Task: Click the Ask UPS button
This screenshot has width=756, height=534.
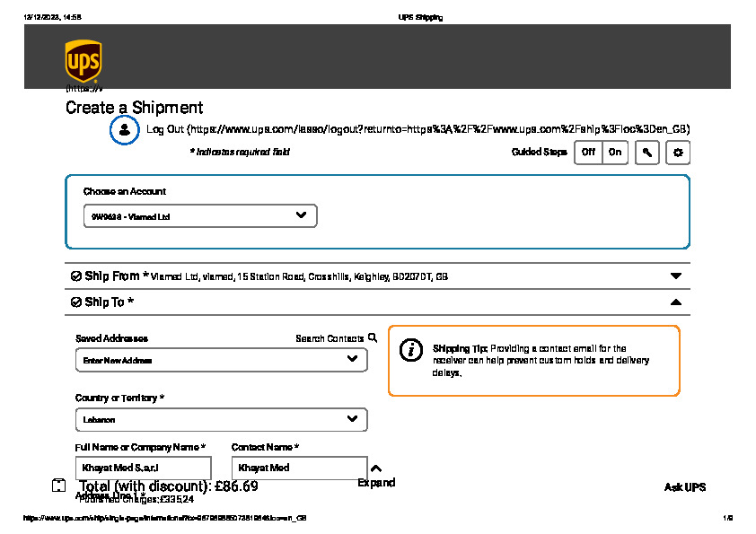Action: click(x=684, y=487)
